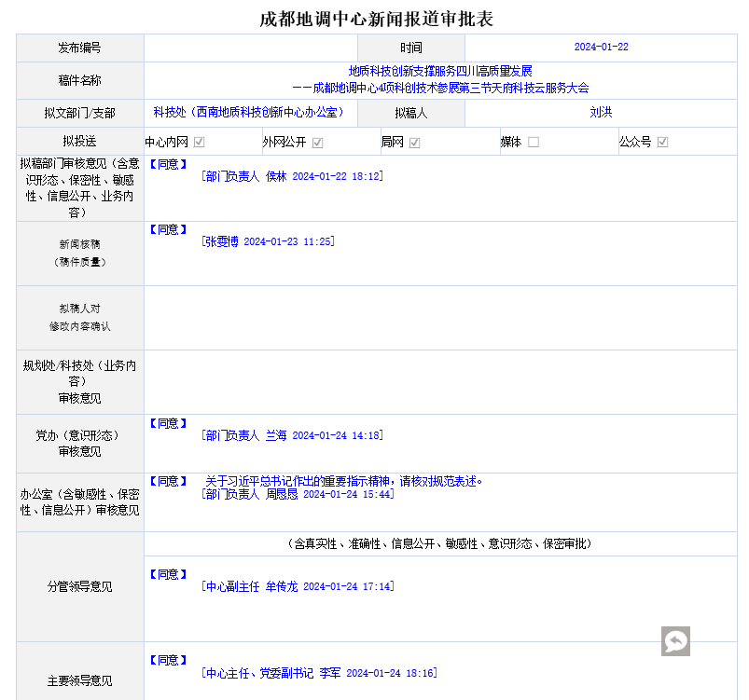Enable the 媒体 checkbox
The image size is (749, 700).
[534, 143]
